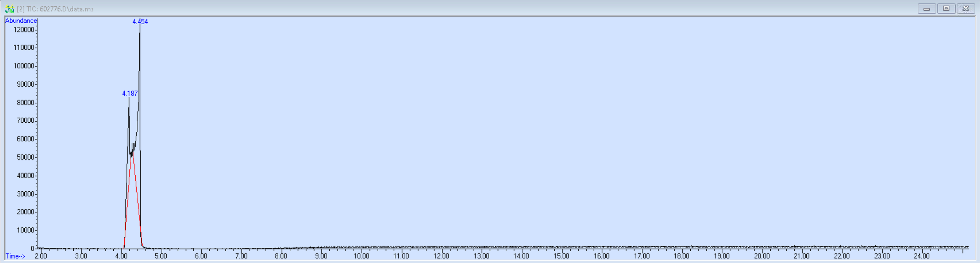Click the 24.00 time axis label

[x=922, y=256]
